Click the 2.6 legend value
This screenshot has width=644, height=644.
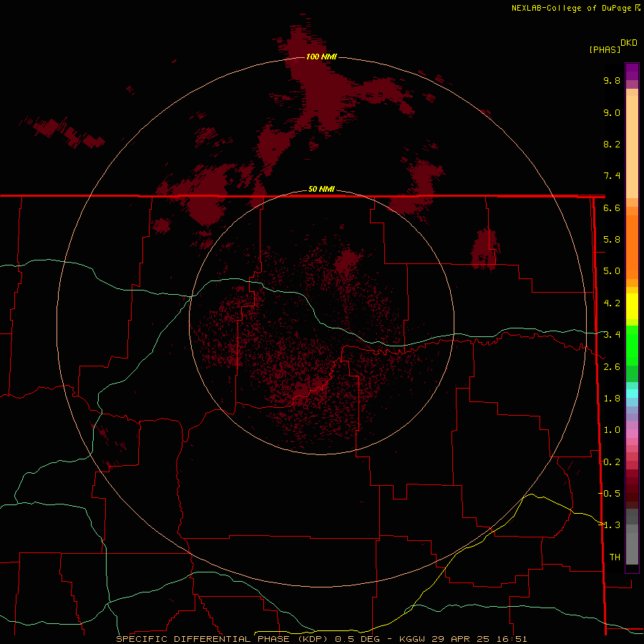(x=612, y=367)
